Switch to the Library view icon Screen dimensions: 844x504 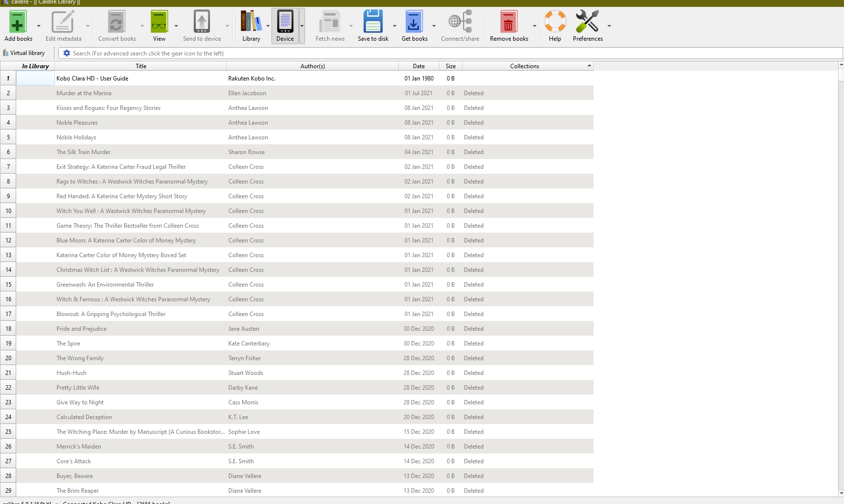pyautogui.click(x=251, y=22)
